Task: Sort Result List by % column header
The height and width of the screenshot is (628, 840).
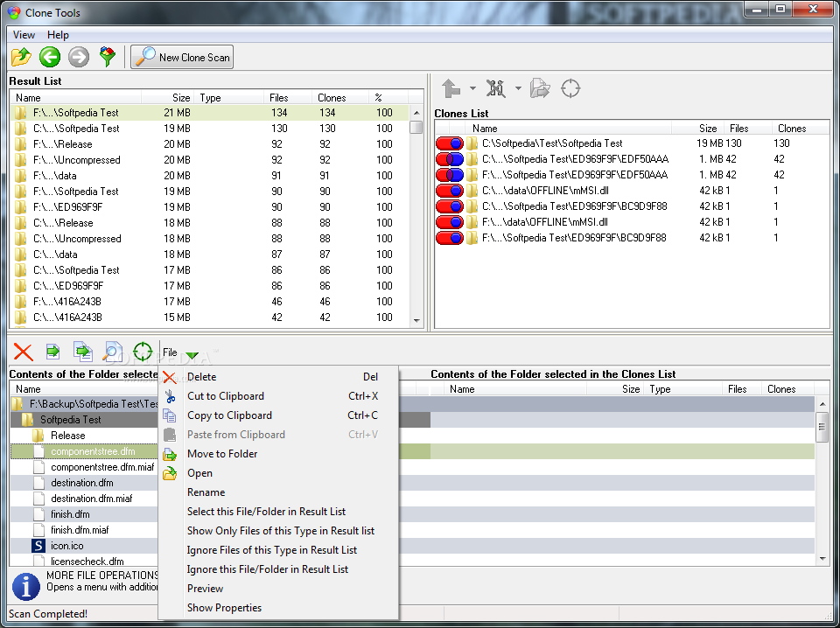Action: pos(388,98)
